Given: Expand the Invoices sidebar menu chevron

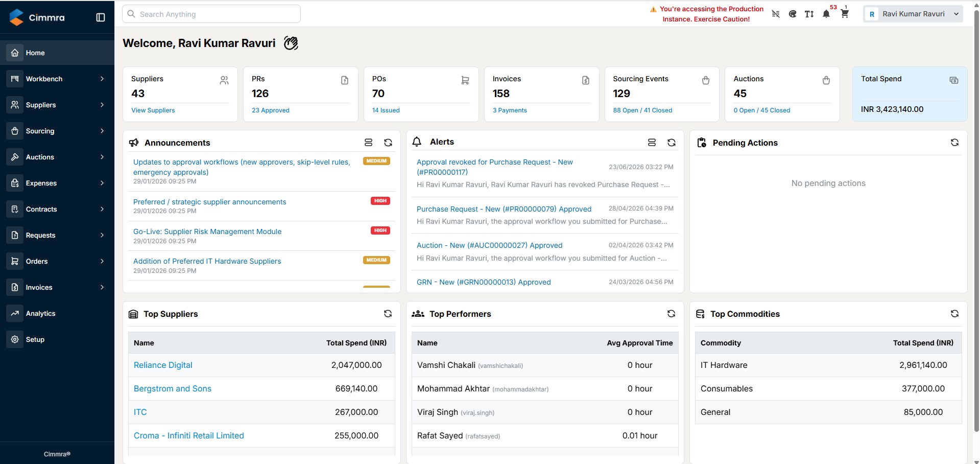Looking at the screenshot, I should pos(102,287).
